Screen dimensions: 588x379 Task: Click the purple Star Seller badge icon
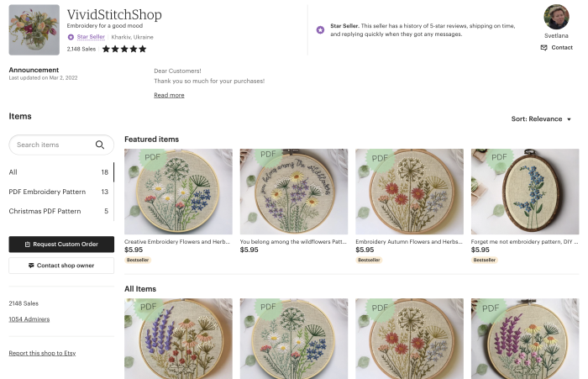pos(71,37)
